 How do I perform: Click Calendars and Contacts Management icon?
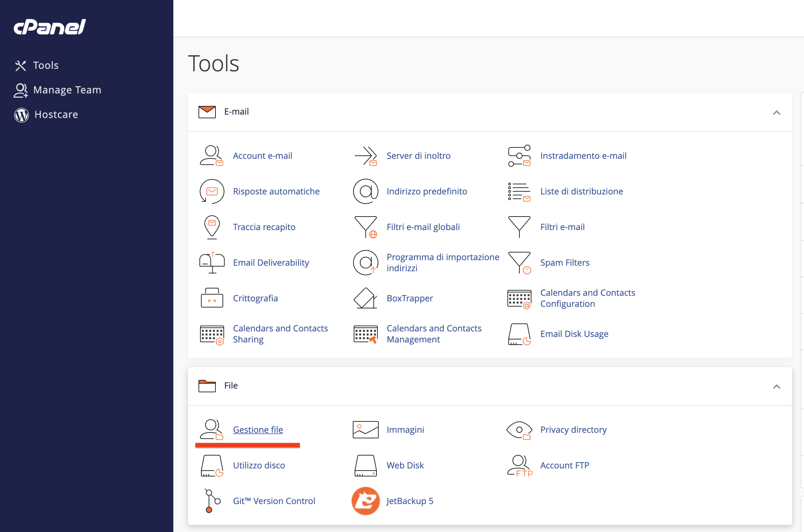[366, 335]
